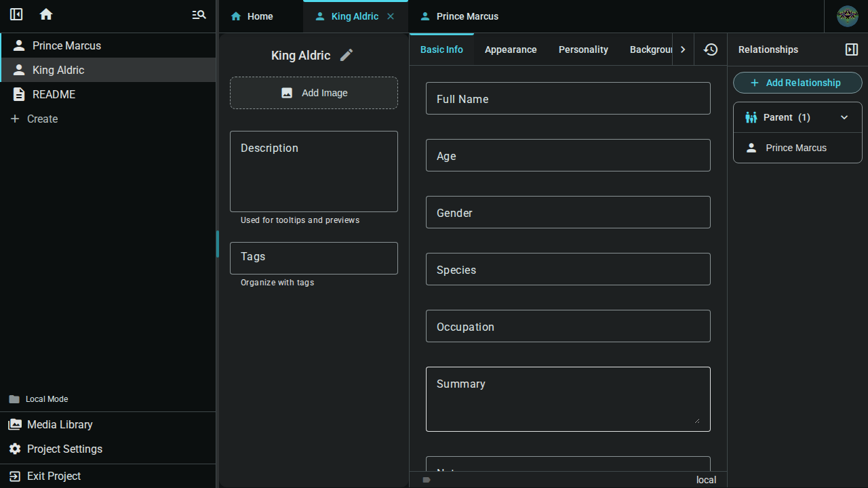The width and height of the screenshot is (868, 488).
Task: Open the Prince Marcus editor tab
Action: pos(458,16)
